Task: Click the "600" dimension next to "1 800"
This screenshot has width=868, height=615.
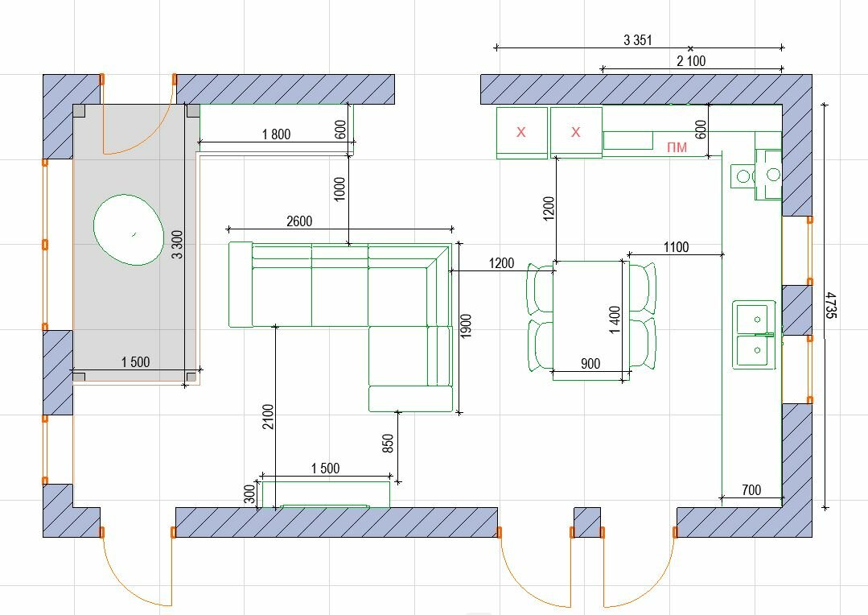Action: pos(340,129)
